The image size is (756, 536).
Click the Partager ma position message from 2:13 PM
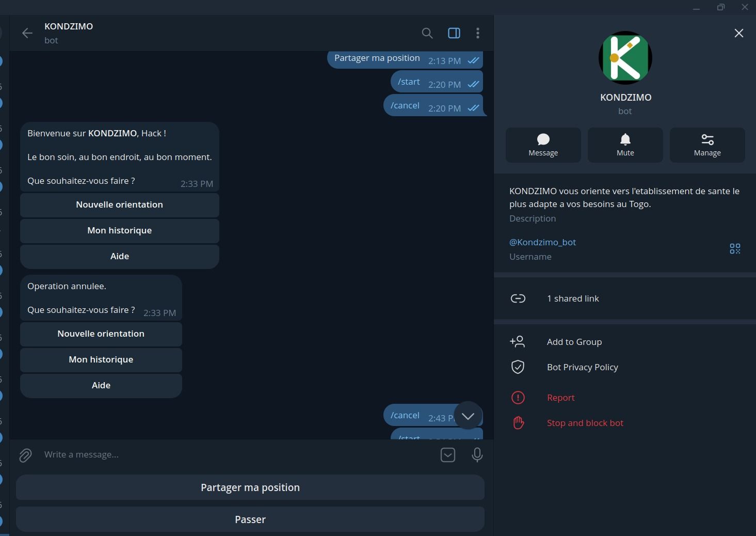pyautogui.click(x=405, y=59)
